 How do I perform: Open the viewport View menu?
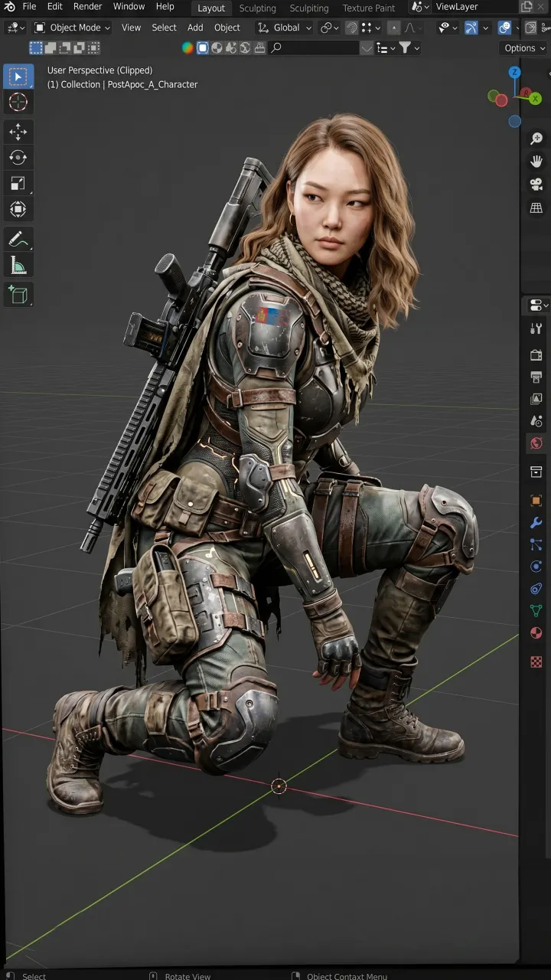(131, 28)
